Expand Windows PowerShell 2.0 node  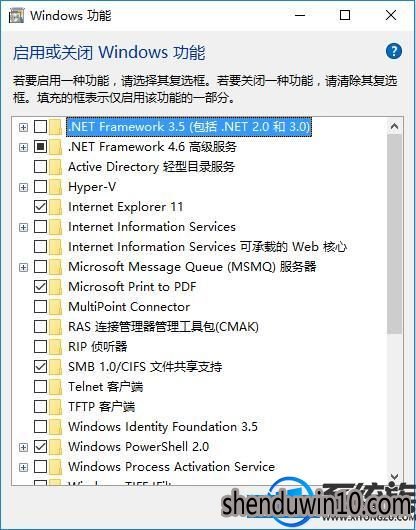coord(23,447)
